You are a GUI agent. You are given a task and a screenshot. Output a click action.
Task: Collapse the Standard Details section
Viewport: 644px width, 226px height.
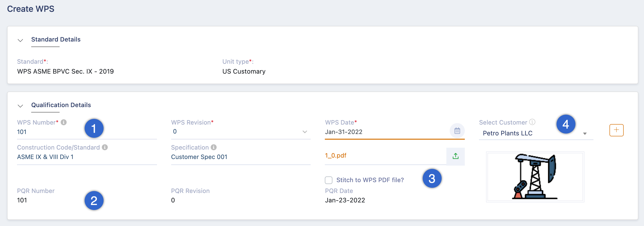(x=21, y=40)
